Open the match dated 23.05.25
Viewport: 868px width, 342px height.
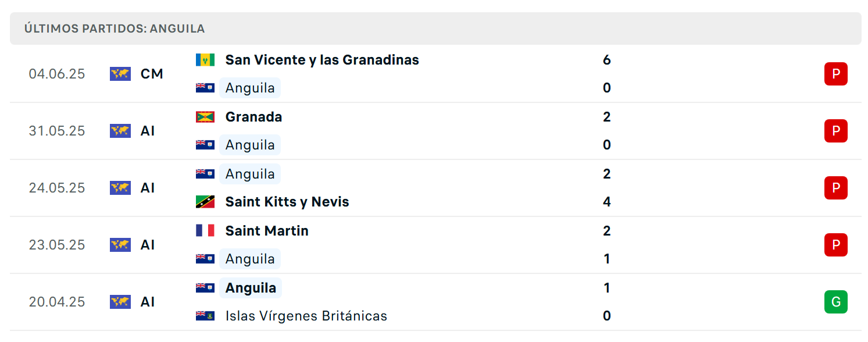pyautogui.click(x=435, y=245)
